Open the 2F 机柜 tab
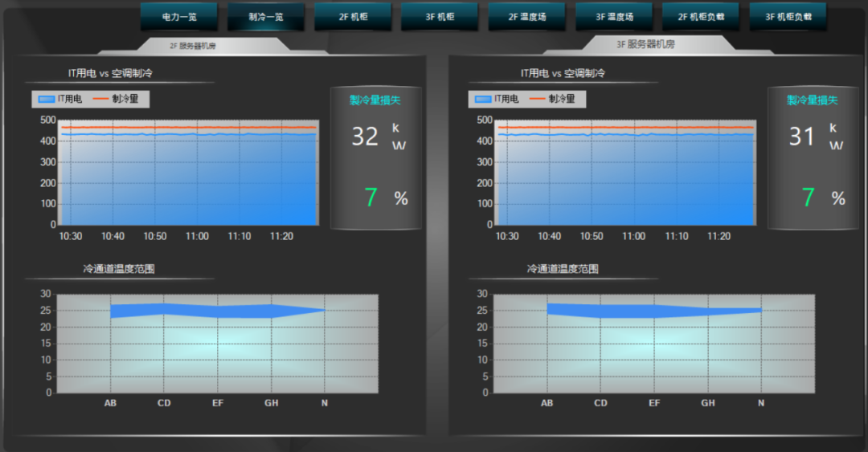 click(x=353, y=17)
